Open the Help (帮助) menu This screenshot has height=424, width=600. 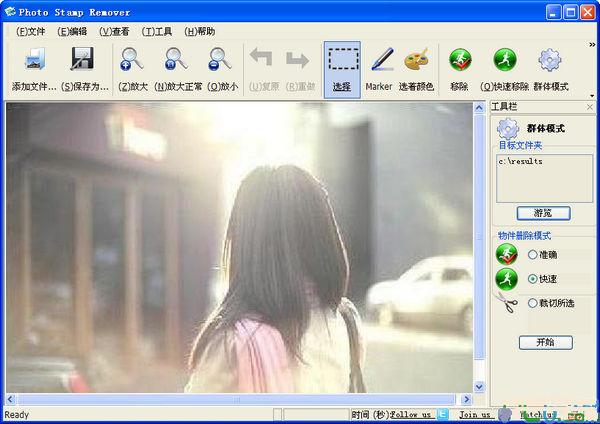click(199, 31)
